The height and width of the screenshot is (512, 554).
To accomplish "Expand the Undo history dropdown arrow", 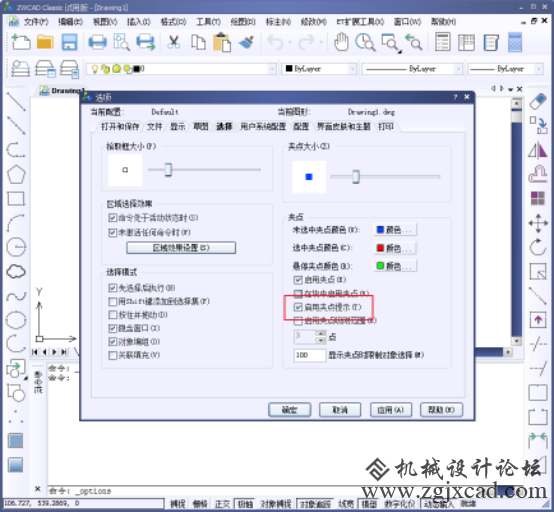I will [x=290, y=42].
